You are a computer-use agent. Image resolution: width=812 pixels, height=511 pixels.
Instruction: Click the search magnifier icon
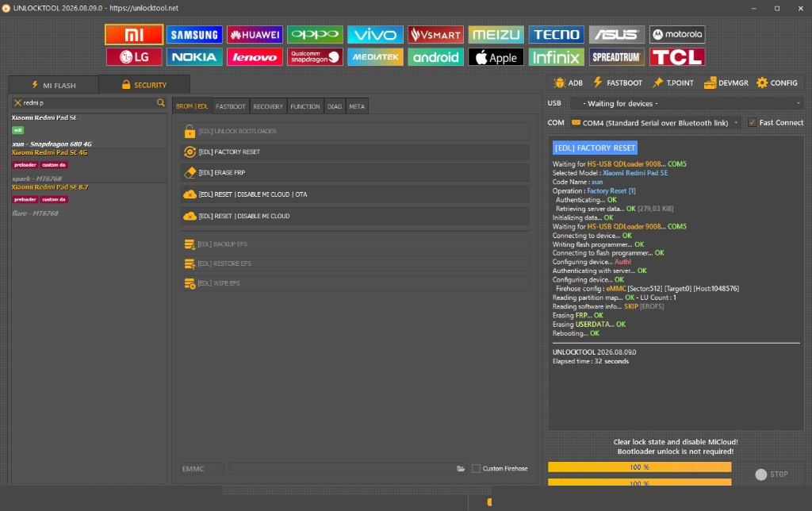(161, 102)
